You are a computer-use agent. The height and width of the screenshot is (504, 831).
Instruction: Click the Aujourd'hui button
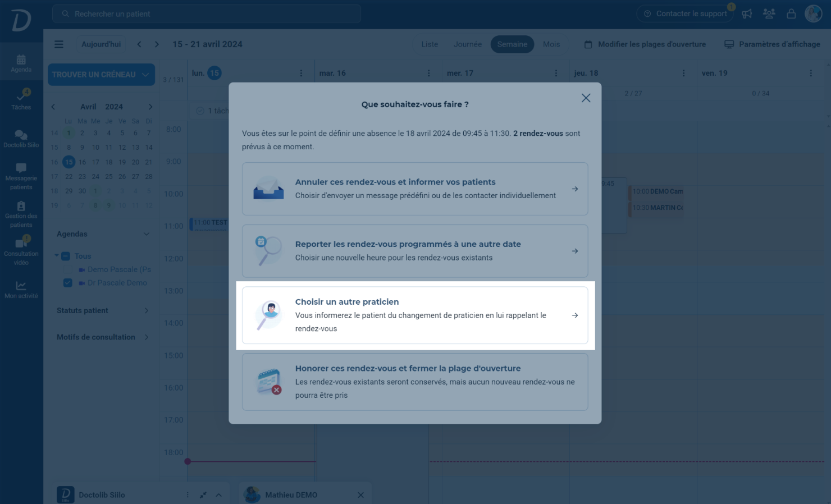101,44
